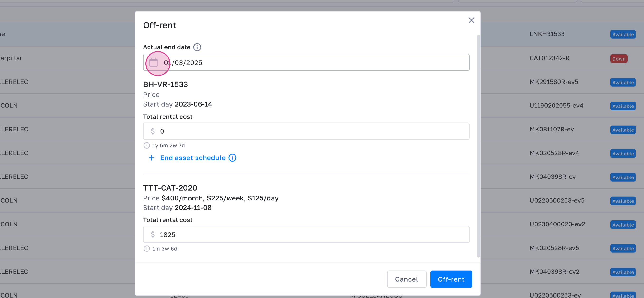Click the red Down status badge
644x298 pixels.
[x=619, y=59]
